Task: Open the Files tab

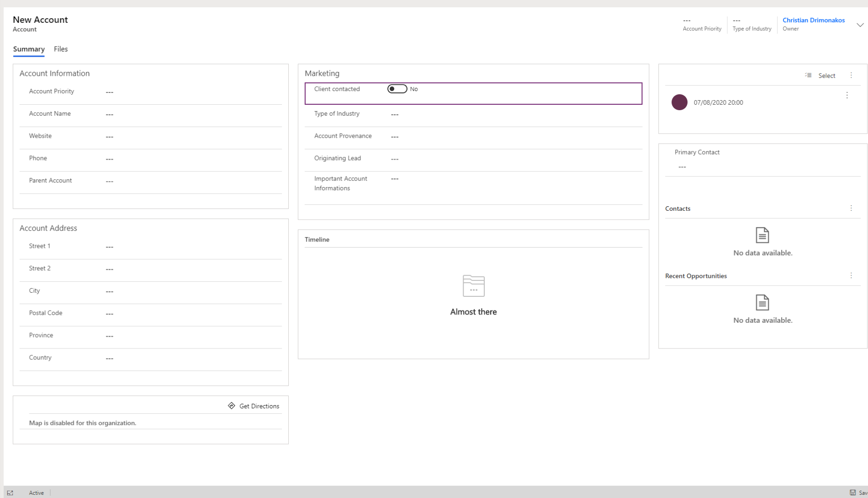Action: click(x=61, y=49)
